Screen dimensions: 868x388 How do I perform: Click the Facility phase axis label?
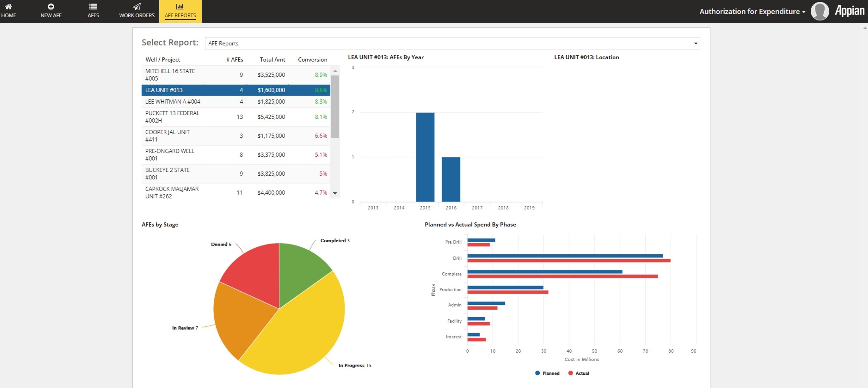coord(454,321)
